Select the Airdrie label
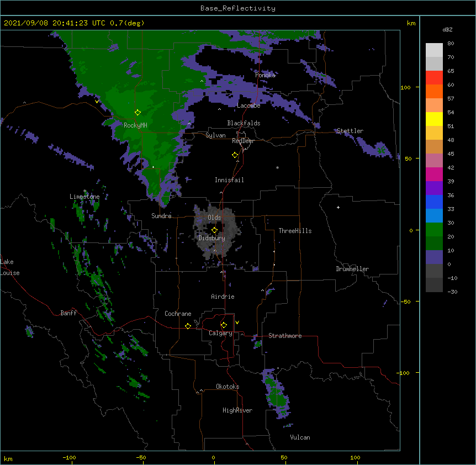This screenshot has height=465, width=476. [223, 297]
